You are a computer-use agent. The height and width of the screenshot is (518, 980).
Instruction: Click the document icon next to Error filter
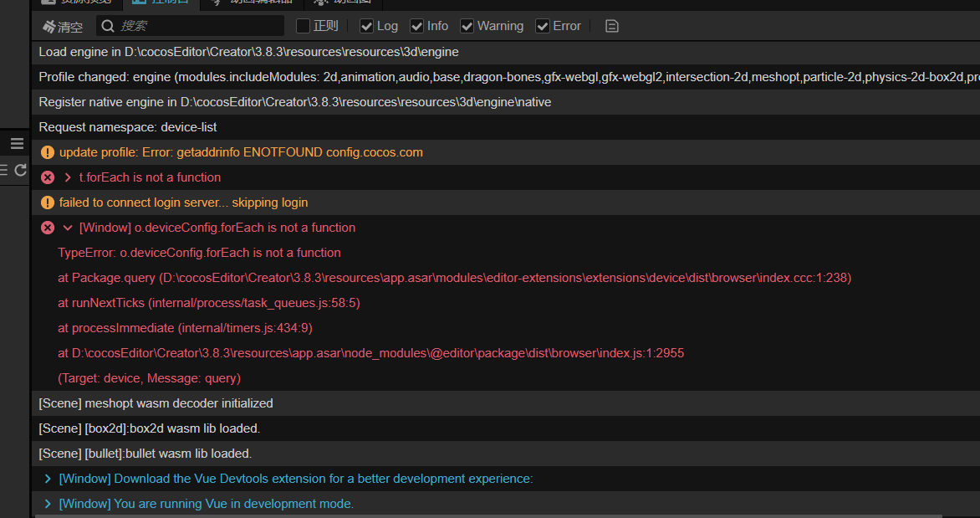click(611, 26)
